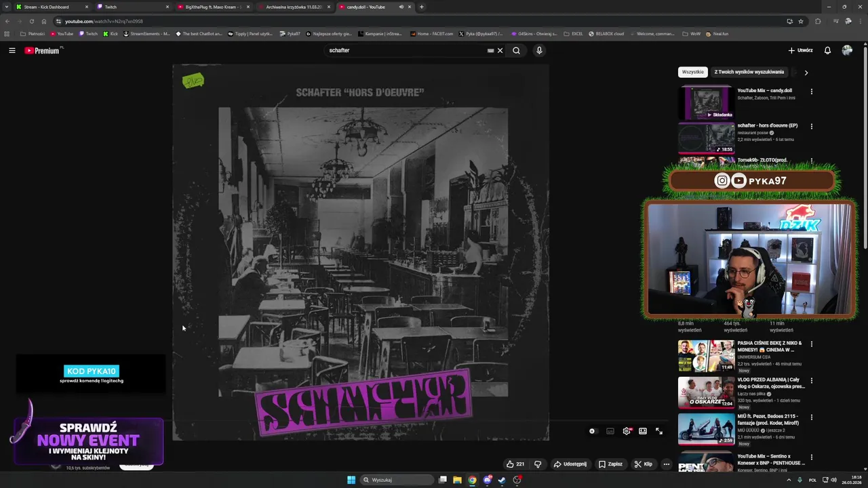Switch to the Stream - Kick Dashboard tab
The image size is (868, 488).
[x=52, y=7]
